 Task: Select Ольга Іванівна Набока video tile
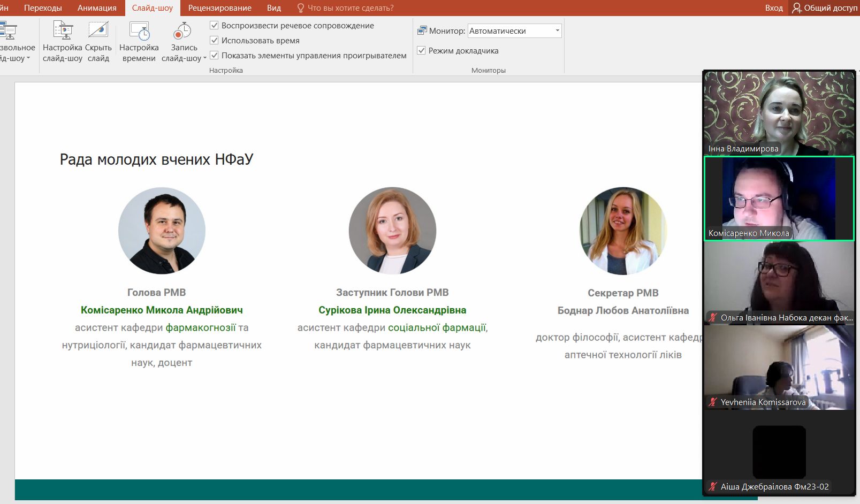779,283
